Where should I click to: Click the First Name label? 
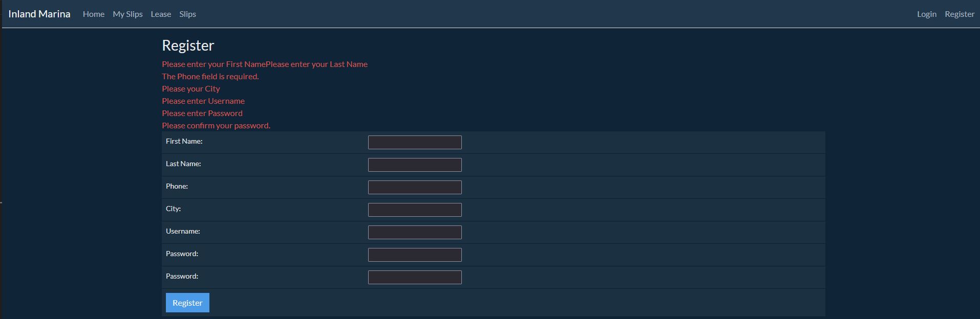click(x=184, y=141)
